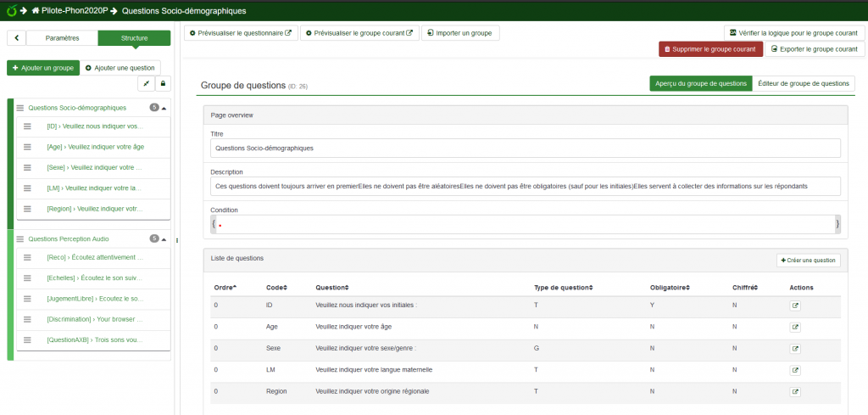Collapse the Questions Socio-démographiques group
868x415 pixels.
[x=164, y=109]
